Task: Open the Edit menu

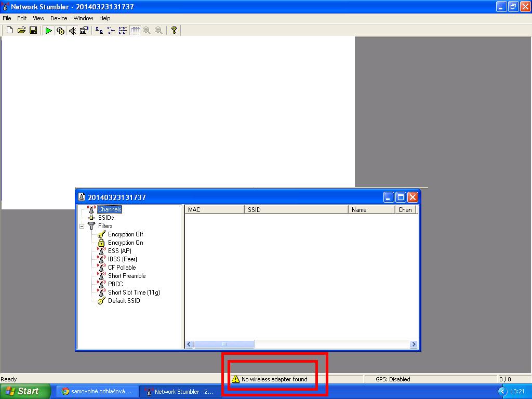Action: pyautogui.click(x=22, y=18)
